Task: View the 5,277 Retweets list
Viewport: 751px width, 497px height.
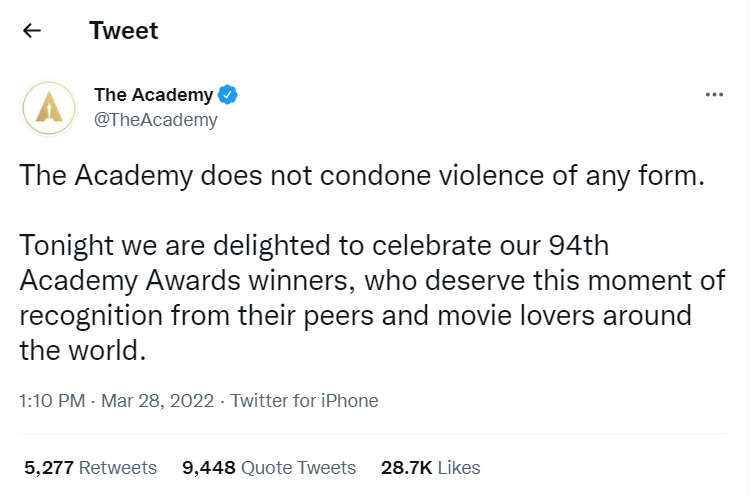Action: (x=91, y=467)
